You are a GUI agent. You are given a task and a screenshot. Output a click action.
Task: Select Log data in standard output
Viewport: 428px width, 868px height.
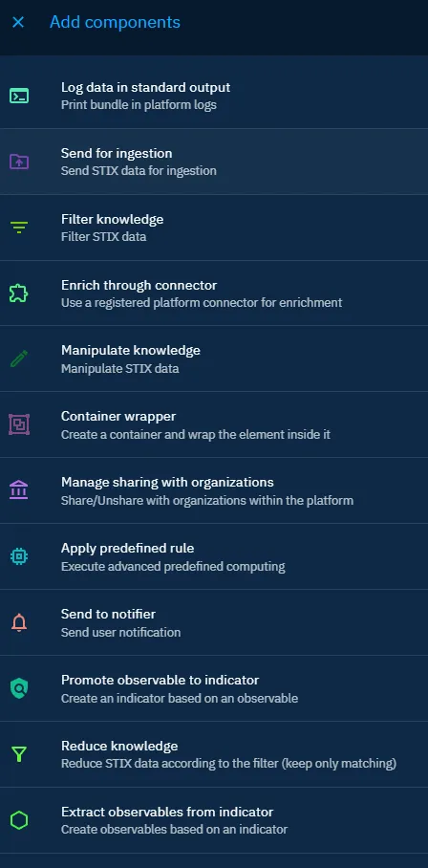214,96
